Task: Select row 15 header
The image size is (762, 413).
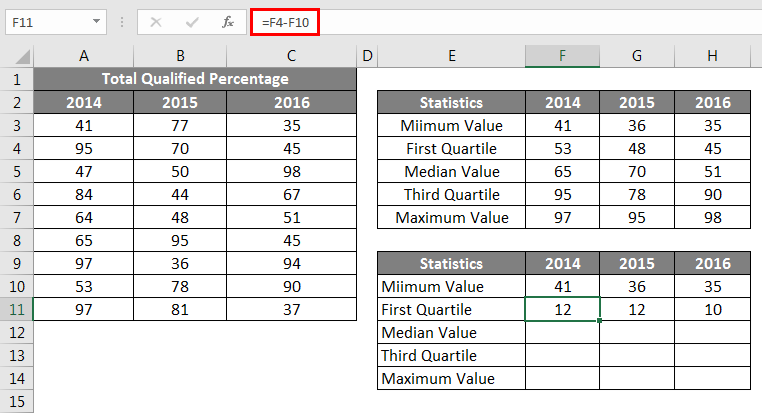Action: coord(17,401)
